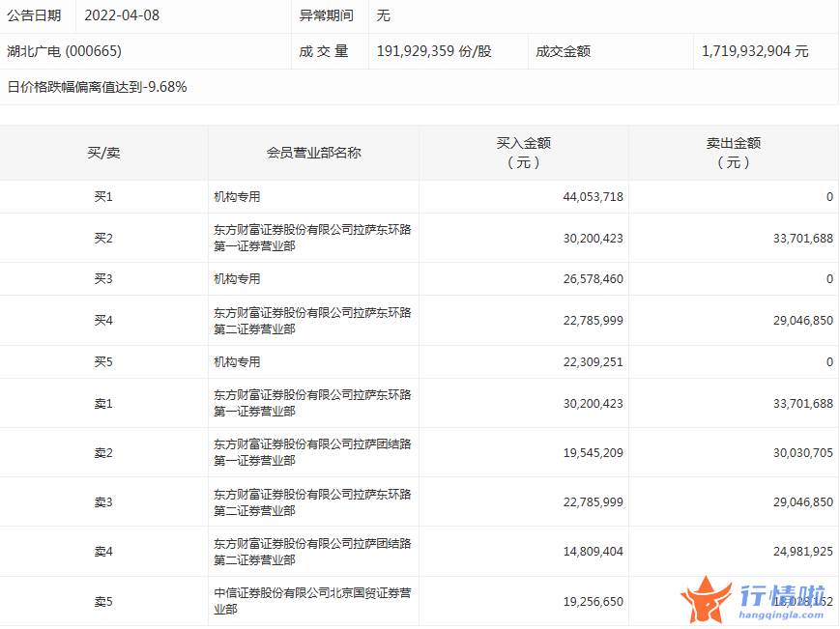The width and height of the screenshot is (840, 629).
Task: Click the 异常期间 label
Action: coord(327,15)
